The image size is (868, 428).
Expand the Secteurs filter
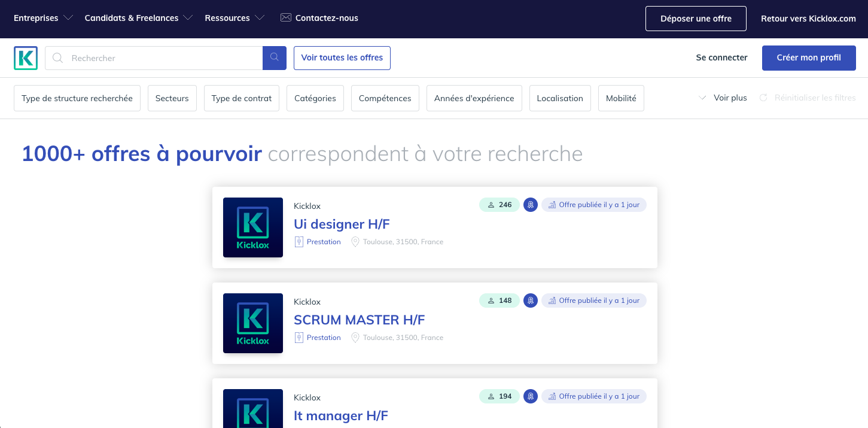(172, 98)
